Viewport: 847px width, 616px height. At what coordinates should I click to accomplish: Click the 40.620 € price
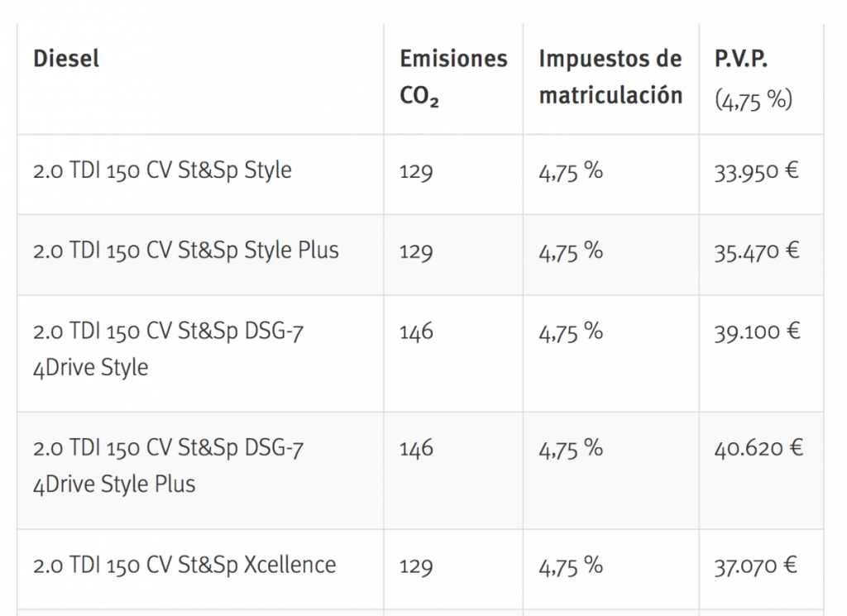[x=758, y=449]
